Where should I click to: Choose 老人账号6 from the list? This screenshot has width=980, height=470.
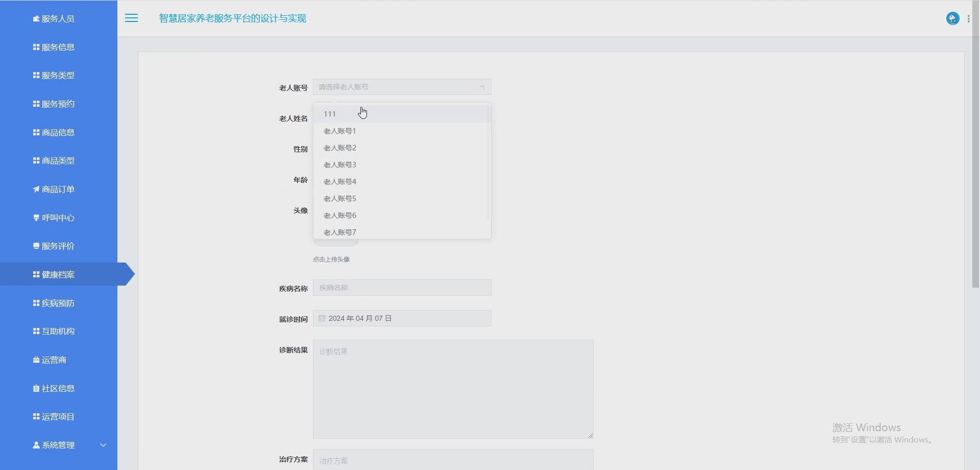tap(402, 215)
